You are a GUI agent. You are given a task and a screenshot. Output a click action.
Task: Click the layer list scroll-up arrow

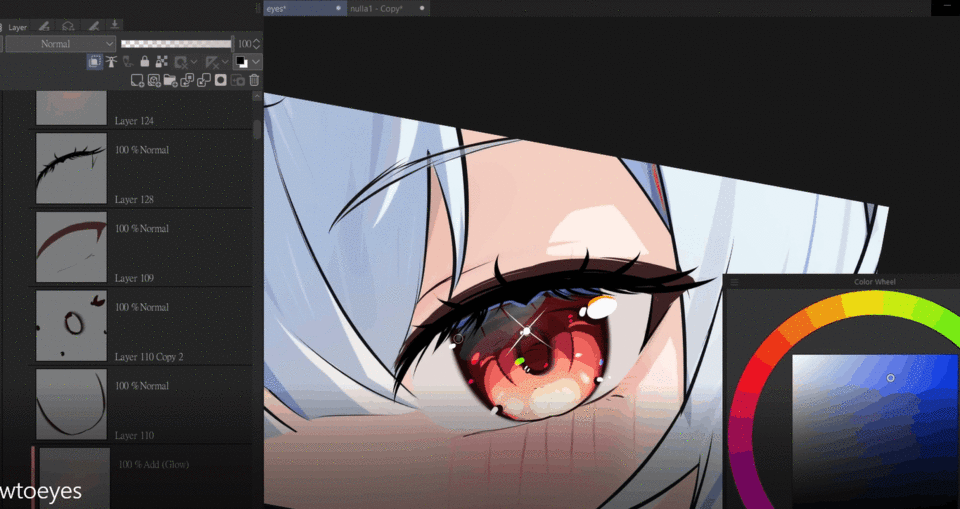tap(257, 96)
